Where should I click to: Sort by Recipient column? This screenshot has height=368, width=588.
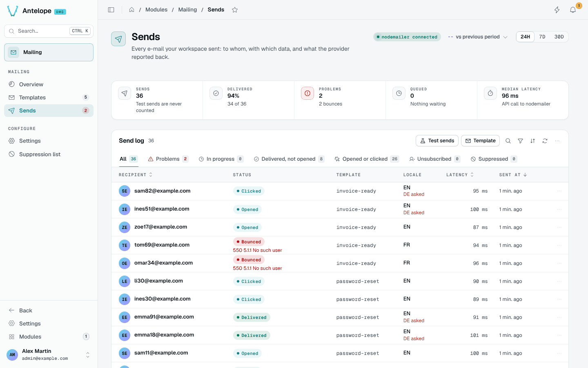pos(136,175)
